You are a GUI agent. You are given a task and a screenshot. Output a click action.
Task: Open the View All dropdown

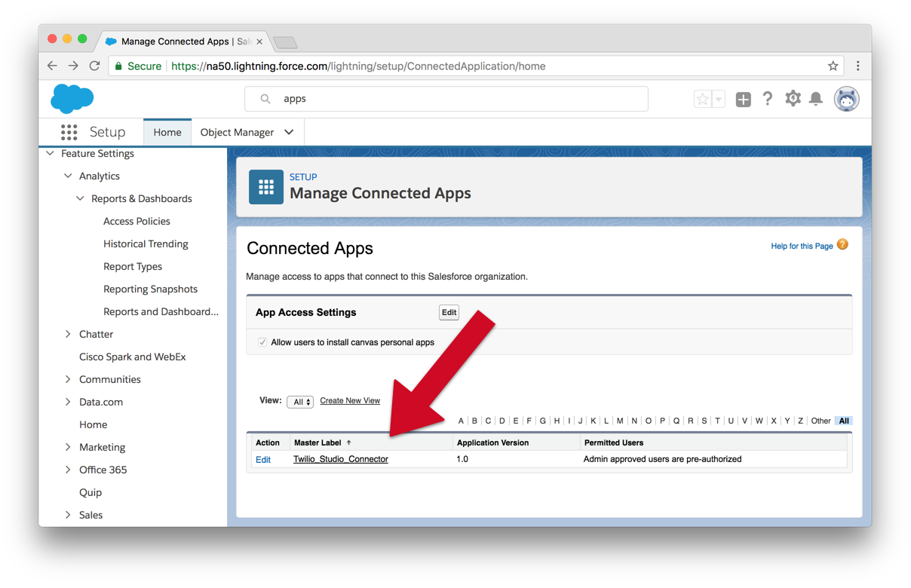tap(300, 402)
